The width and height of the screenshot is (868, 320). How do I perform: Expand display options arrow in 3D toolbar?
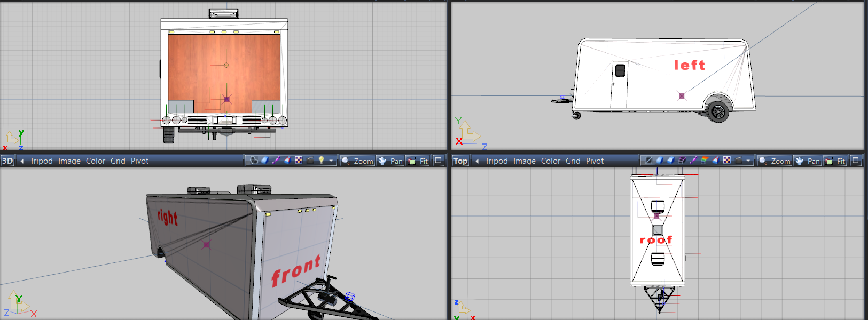(331, 161)
